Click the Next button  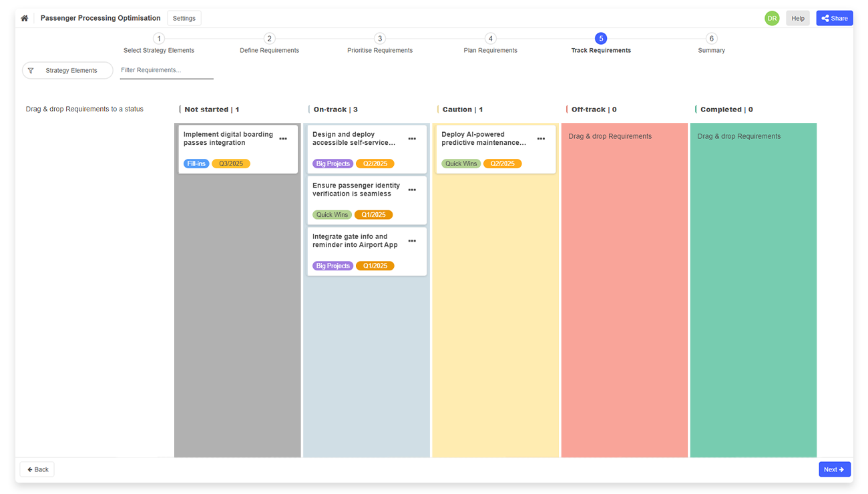(834, 469)
